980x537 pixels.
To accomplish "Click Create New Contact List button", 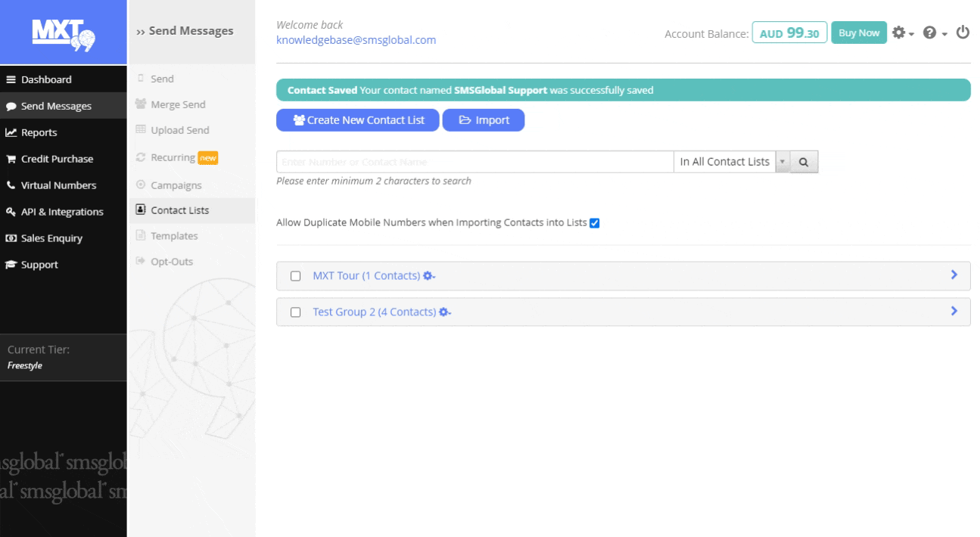I will (357, 120).
